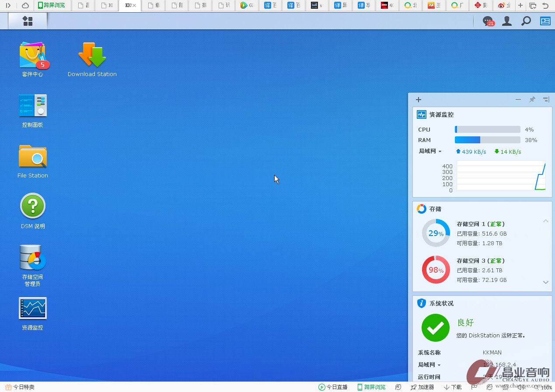Click the 存储 widget header icon
Image resolution: width=555 pixels, height=392 pixels.
422,209
